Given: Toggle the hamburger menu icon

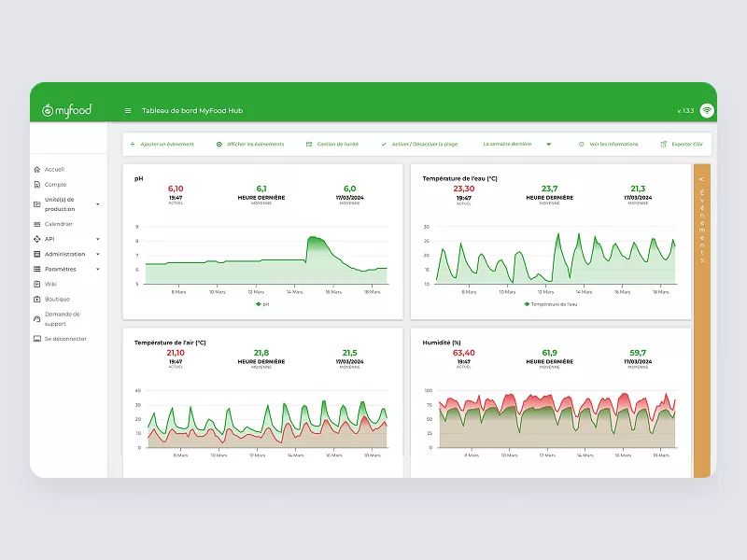Looking at the screenshot, I should pos(128,110).
